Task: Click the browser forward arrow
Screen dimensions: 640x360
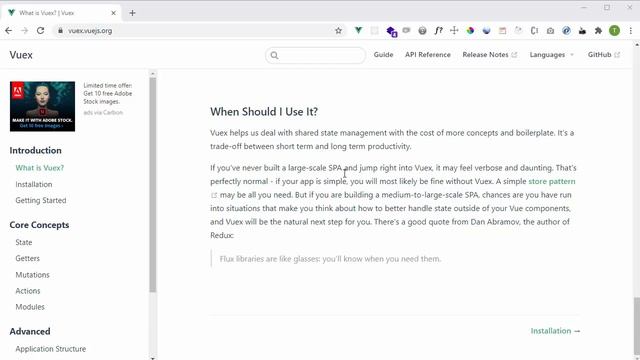Action: (x=24, y=31)
